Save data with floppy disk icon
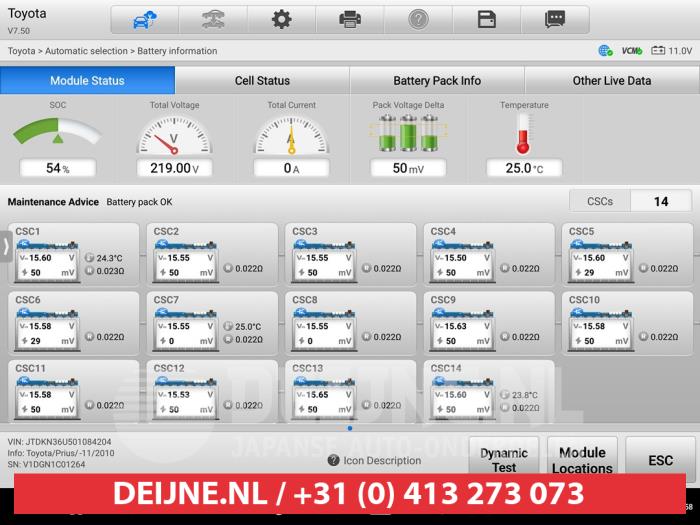Screen dimensions: 700x525 [x=487, y=20]
